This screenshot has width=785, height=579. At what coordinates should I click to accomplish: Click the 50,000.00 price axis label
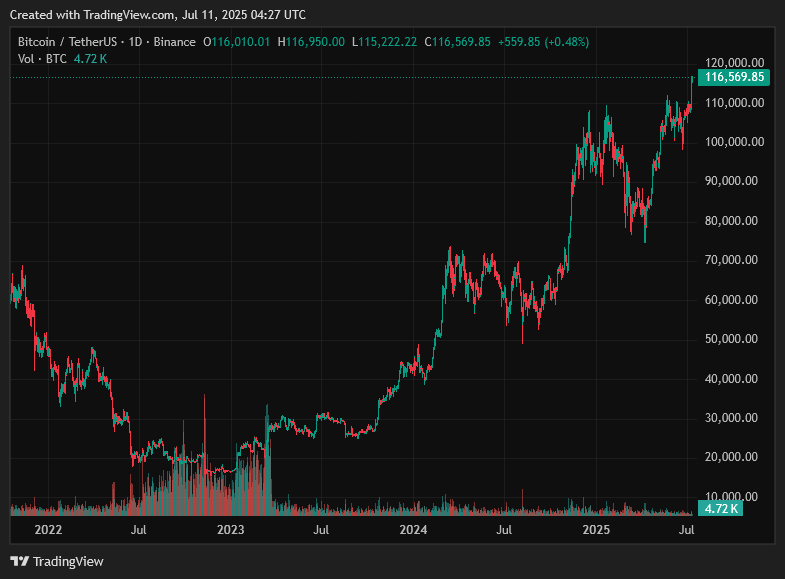731,339
